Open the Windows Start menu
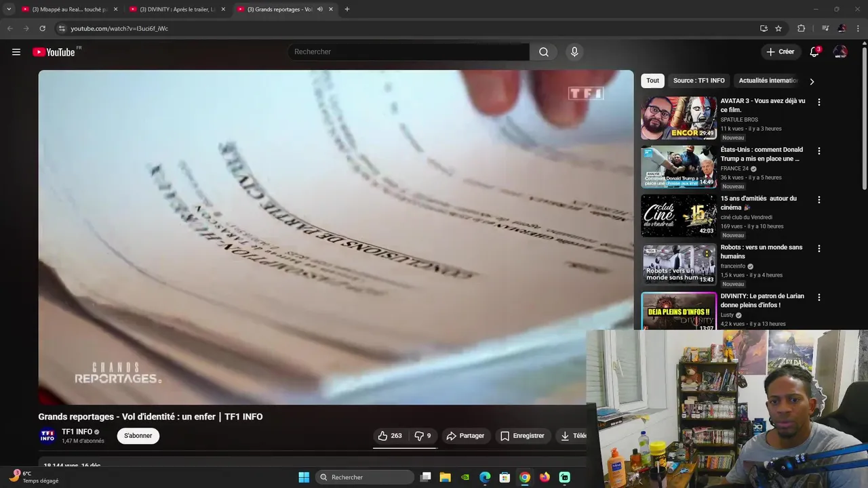Screen dimensions: 868x488 304,477
